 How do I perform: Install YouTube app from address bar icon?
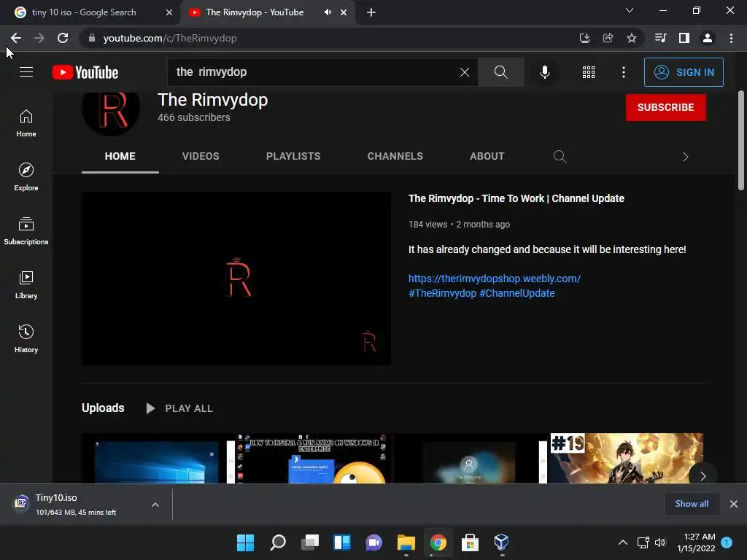click(x=584, y=38)
